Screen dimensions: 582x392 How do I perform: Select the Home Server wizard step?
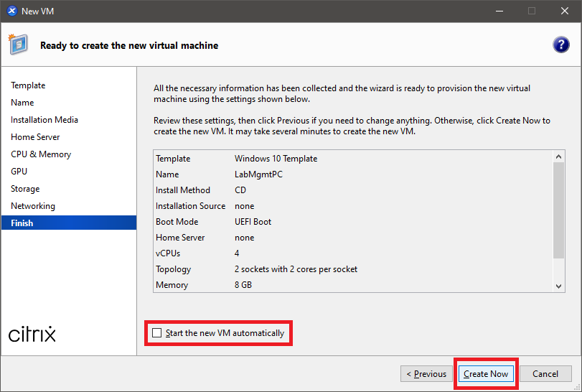point(35,137)
